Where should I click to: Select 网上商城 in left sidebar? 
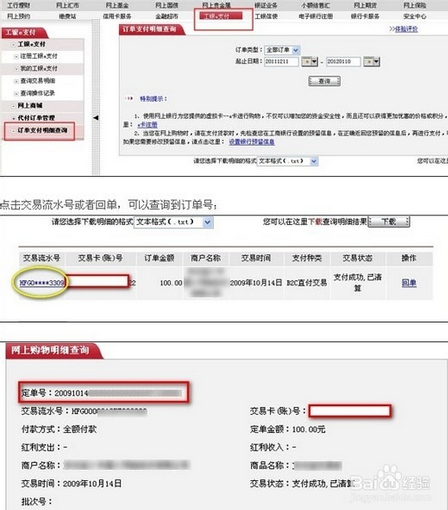(30, 105)
